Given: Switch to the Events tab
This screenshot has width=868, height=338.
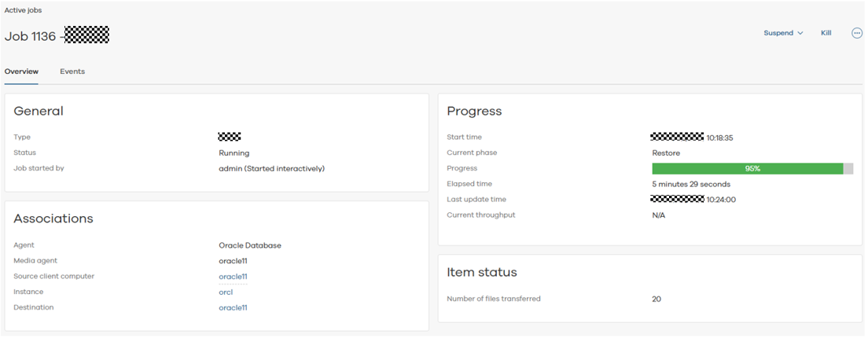Looking at the screenshot, I should click(x=72, y=72).
